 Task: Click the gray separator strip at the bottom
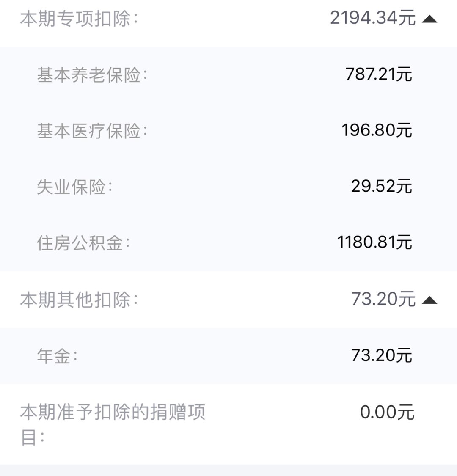tap(228, 470)
